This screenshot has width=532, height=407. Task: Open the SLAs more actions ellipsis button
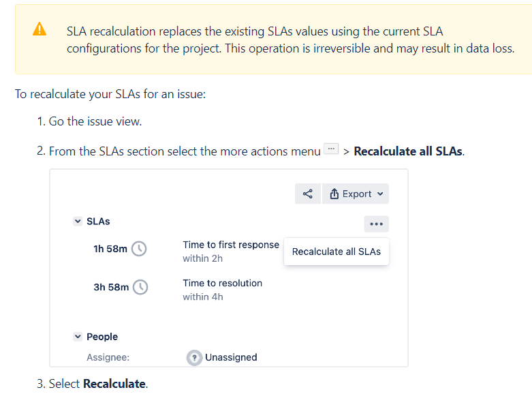click(376, 224)
